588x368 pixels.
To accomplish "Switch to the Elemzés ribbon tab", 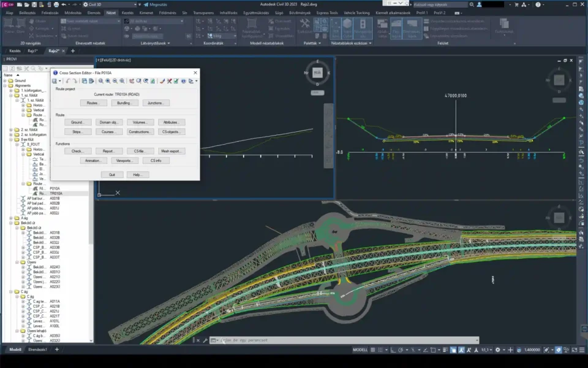I will (94, 13).
